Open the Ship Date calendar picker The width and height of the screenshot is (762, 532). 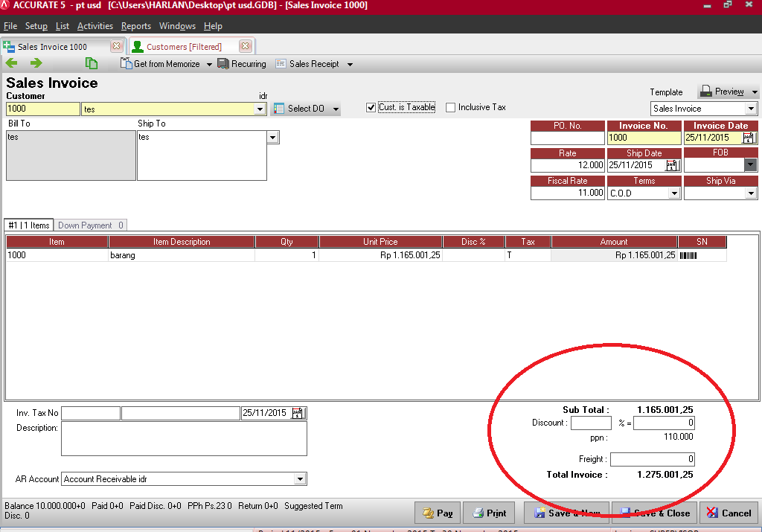click(x=672, y=165)
